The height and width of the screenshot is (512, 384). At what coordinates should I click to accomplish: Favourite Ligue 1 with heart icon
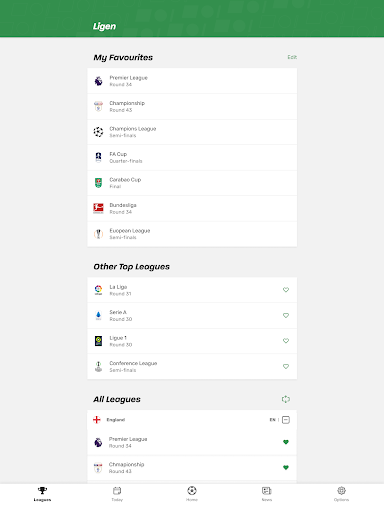(286, 341)
